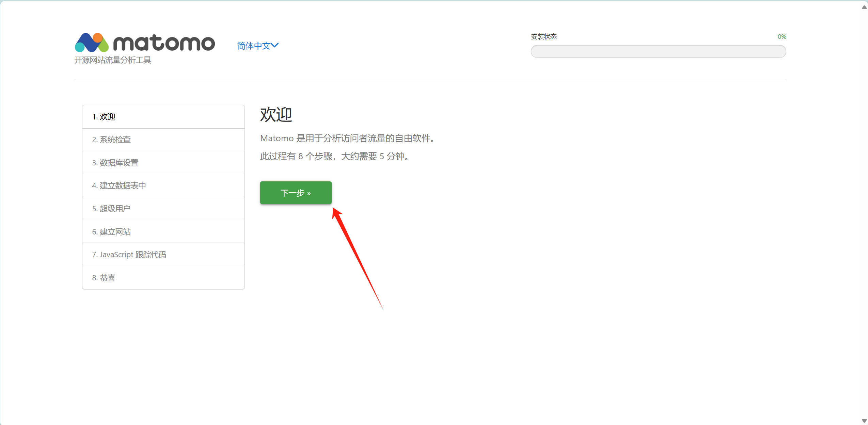868x425 pixels.
Task: Click the 欢迎 page heading
Action: click(x=276, y=115)
